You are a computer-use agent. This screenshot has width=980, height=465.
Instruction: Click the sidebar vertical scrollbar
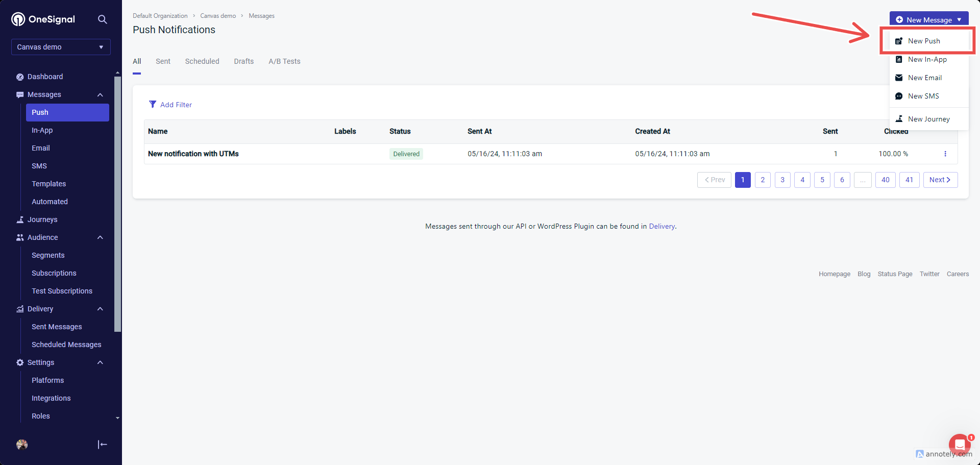(117, 204)
